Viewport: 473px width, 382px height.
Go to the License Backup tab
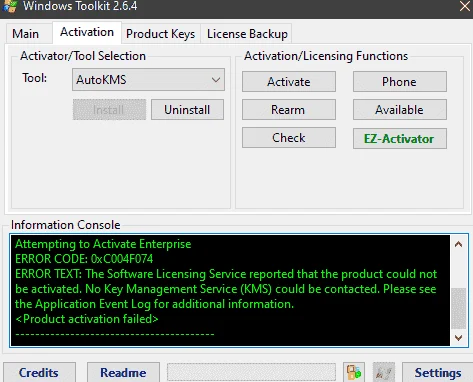coord(247,34)
